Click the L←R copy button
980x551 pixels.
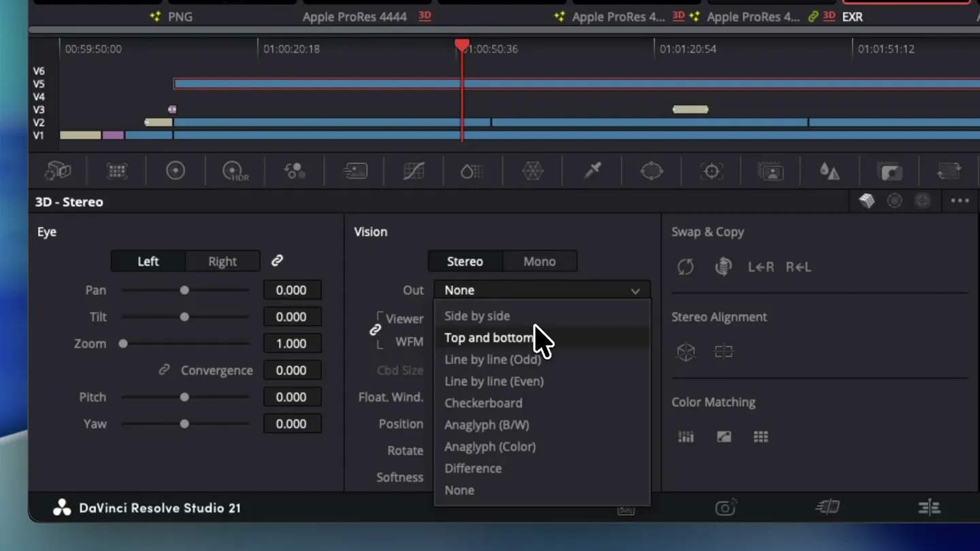(x=761, y=267)
